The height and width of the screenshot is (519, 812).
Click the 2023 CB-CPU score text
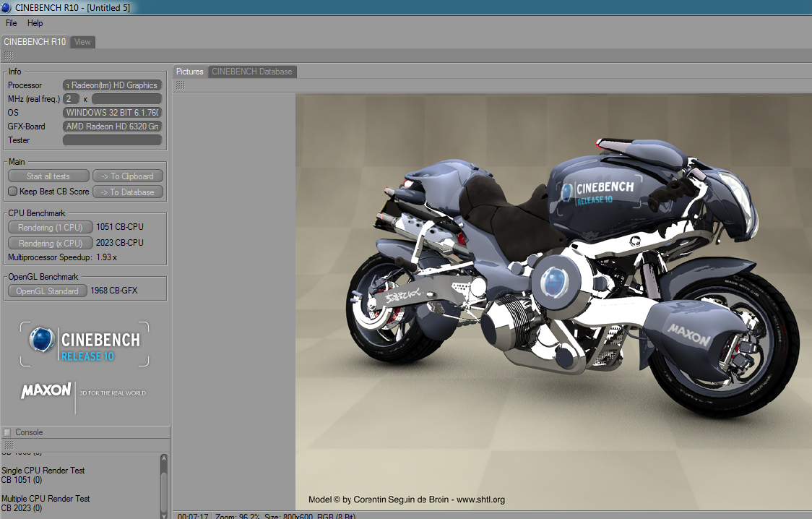tap(120, 242)
